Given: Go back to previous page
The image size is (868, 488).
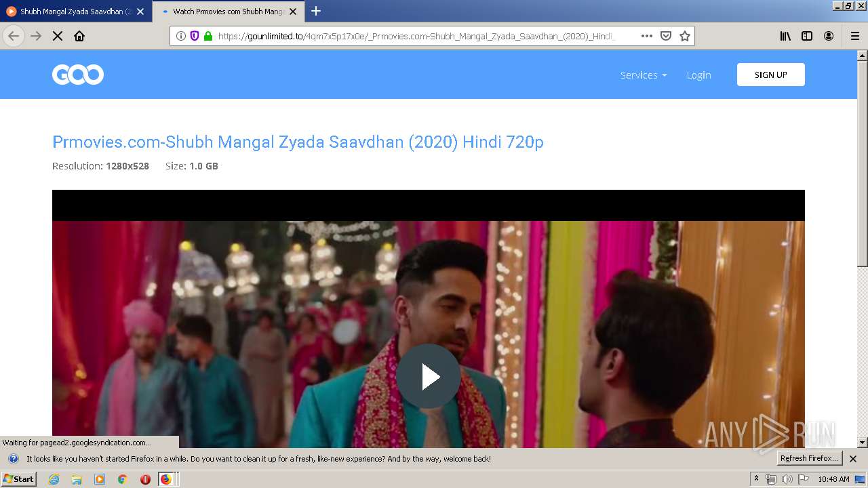Looking at the screenshot, I should [14, 36].
